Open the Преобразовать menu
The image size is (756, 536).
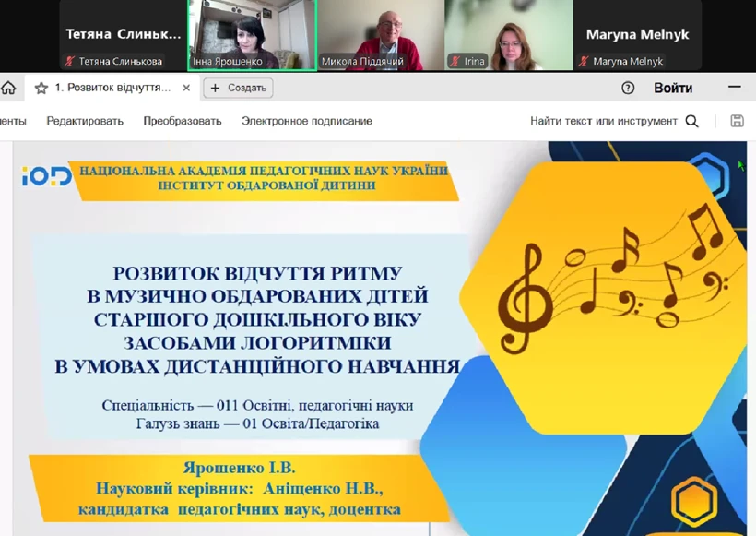pyautogui.click(x=183, y=121)
